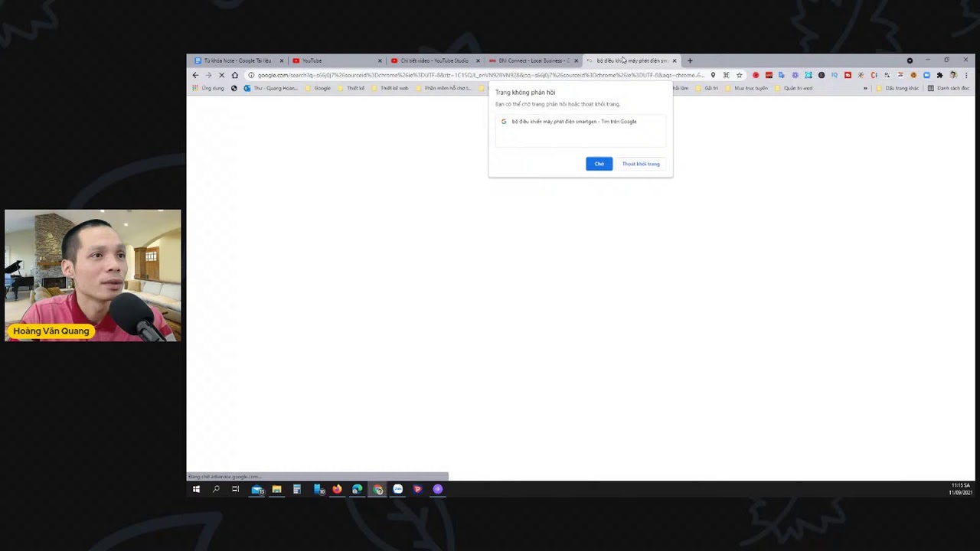Bookmark this page with star icon
Image resolution: width=980 pixels, height=551 pixels.
(x=739, y=75)
